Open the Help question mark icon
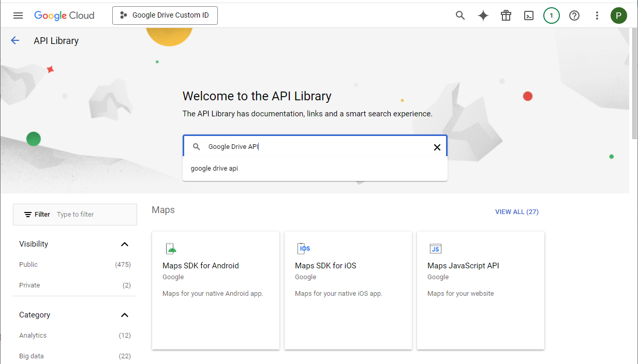The height and width of the screenshot is (364, 638). pyautogui.click(x=574, y=16)
